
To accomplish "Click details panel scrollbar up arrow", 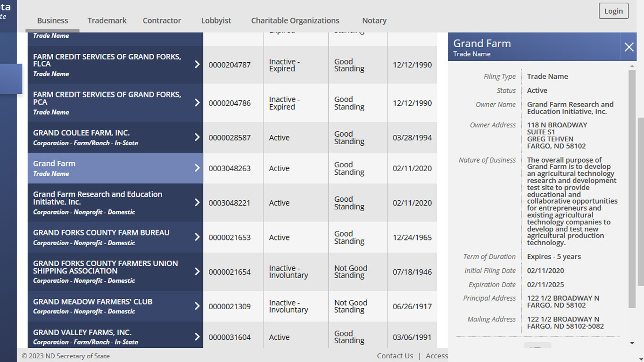I will (632, 66).
